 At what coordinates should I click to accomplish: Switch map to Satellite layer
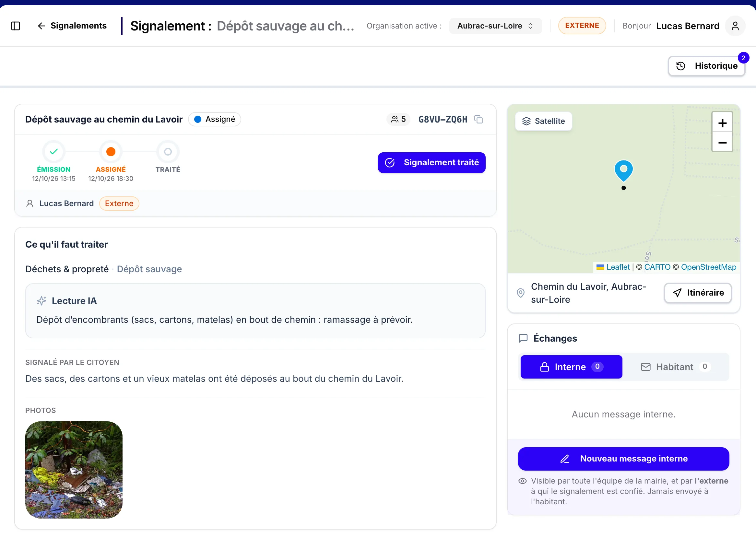(543, 121)
